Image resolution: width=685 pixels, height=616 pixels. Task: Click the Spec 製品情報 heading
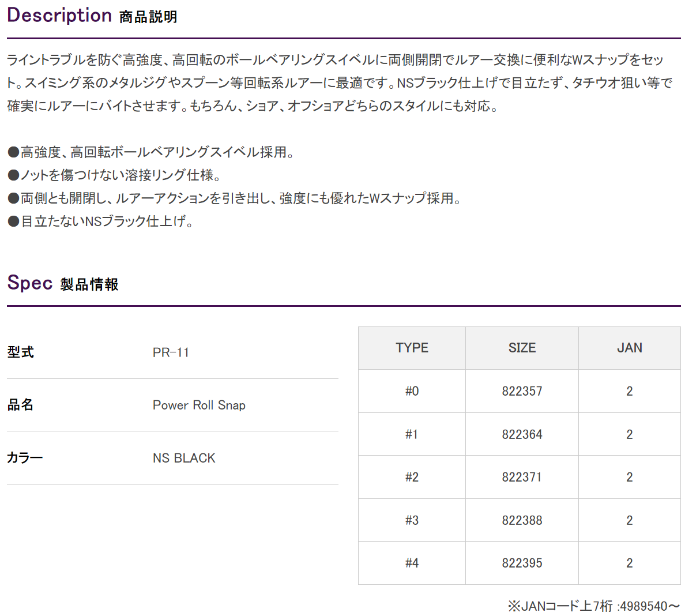coord(62,283)
